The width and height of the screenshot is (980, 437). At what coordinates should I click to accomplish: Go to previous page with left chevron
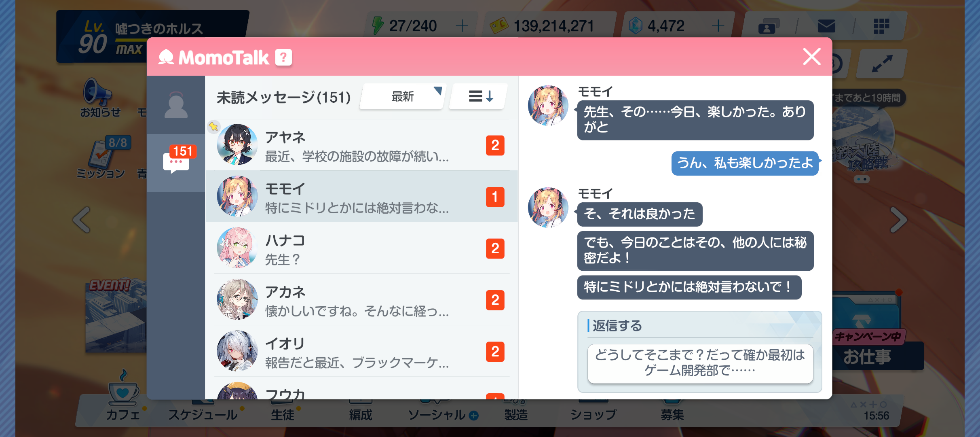[82, 220]
